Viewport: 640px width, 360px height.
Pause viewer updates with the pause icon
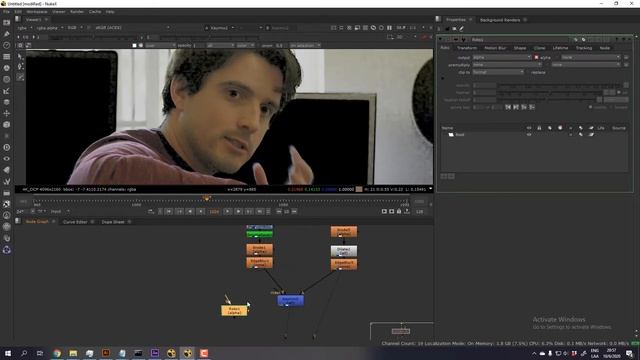pos(389,28)
